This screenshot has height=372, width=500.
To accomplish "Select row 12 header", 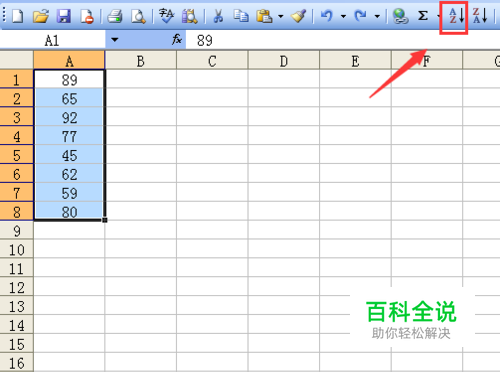I will (x=16, y=287).
